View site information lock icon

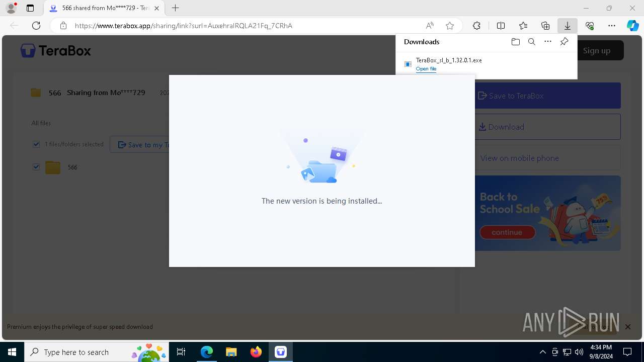[x=63, y=26]
